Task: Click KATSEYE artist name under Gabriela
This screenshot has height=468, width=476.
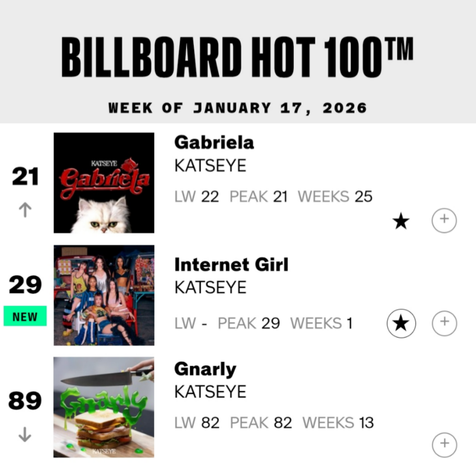Action: (210, 166)
